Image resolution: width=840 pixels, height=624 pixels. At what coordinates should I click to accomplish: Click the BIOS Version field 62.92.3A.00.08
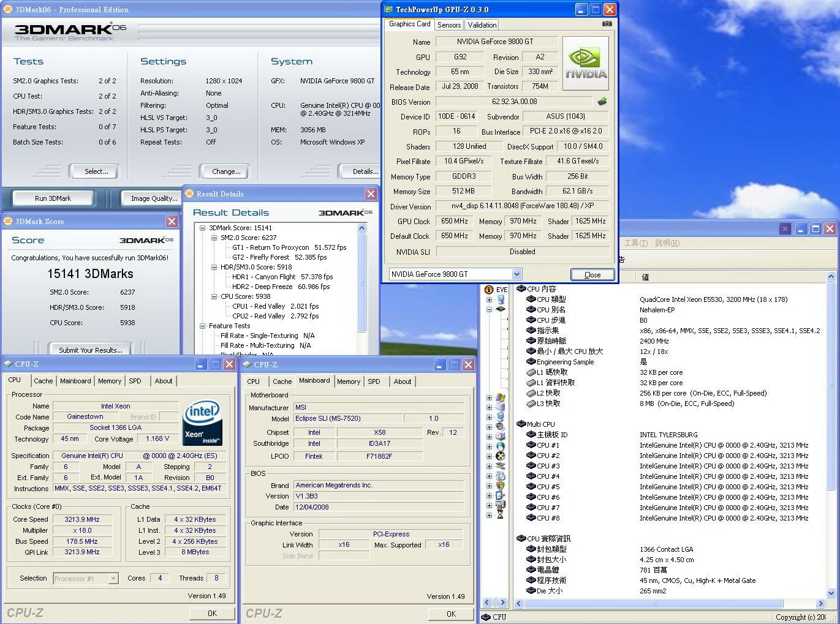click(x=514, y=102)
